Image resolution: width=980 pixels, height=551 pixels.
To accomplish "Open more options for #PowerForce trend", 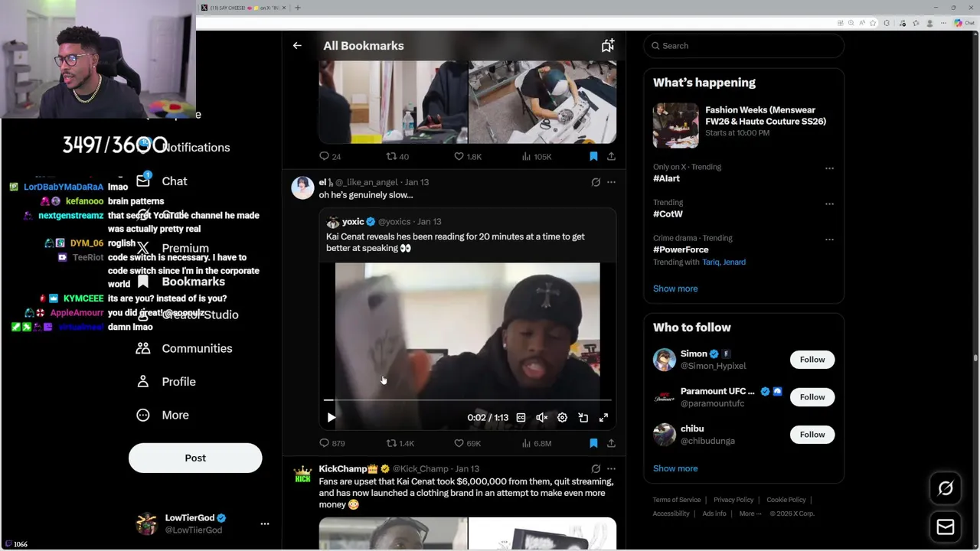I will [829, 240].
